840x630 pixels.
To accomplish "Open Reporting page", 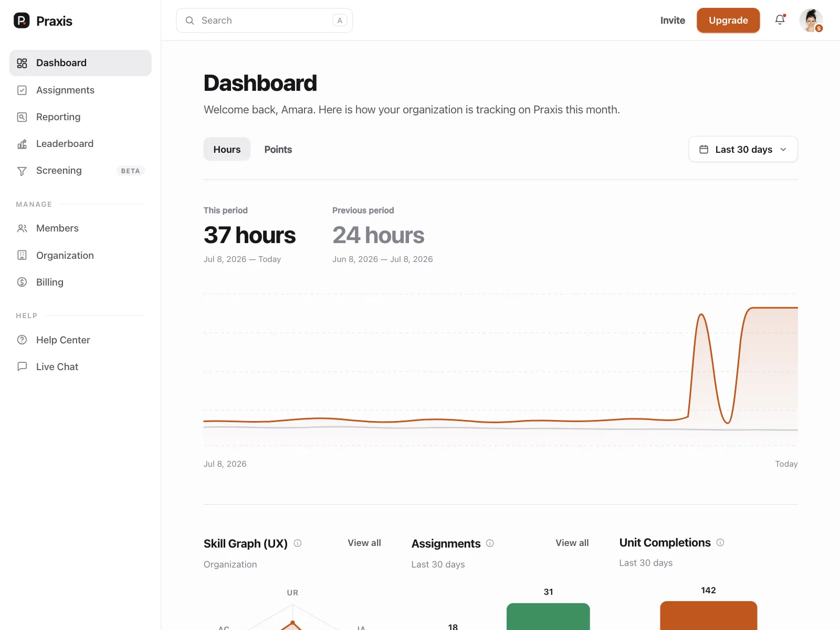I will pos(80,117).
